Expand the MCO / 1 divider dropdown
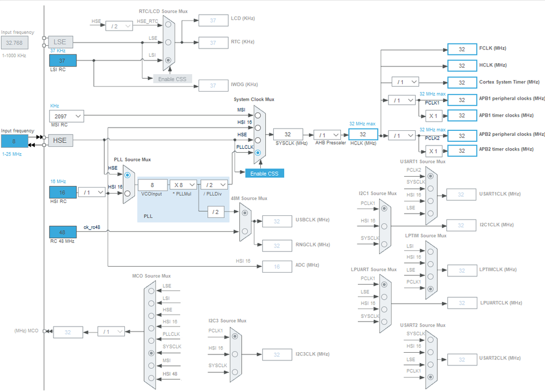 (111, 332)
